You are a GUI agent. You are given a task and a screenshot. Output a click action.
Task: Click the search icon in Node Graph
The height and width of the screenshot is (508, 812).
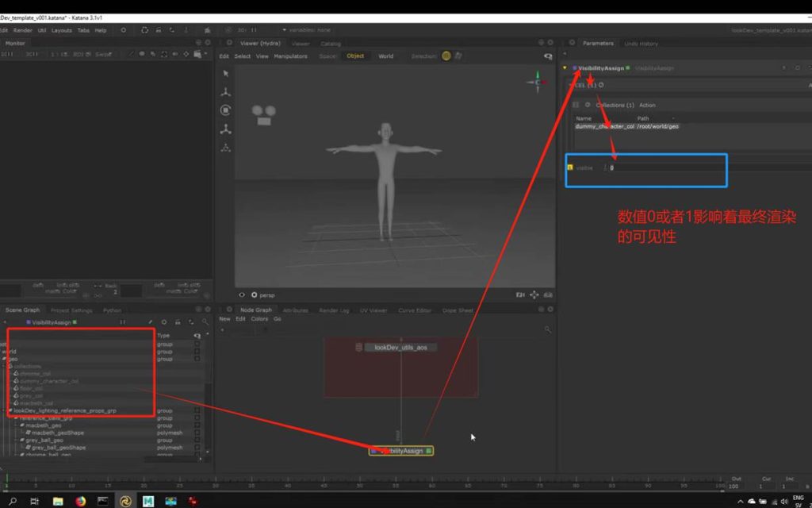tap(547, 329)
